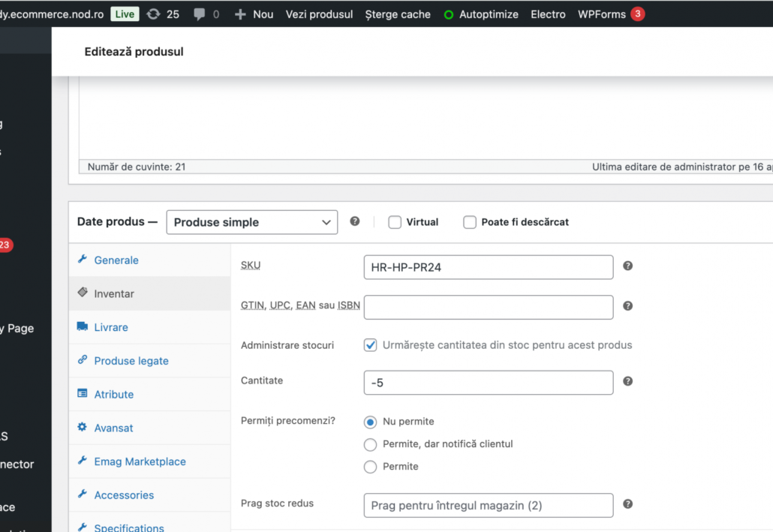Screen dimensions: 773x532
Task: Select the plain Permite radio option
Action: 370,467
